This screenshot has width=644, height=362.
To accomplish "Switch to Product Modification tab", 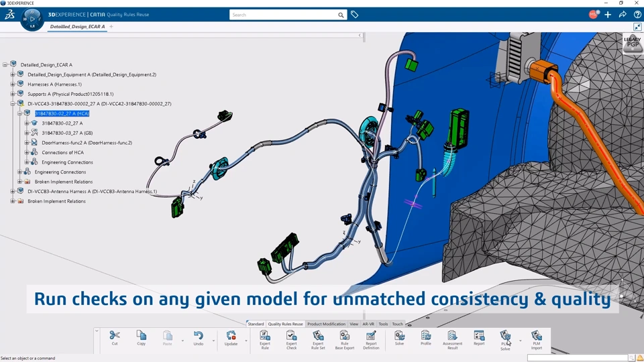I will tap(326, 324).
